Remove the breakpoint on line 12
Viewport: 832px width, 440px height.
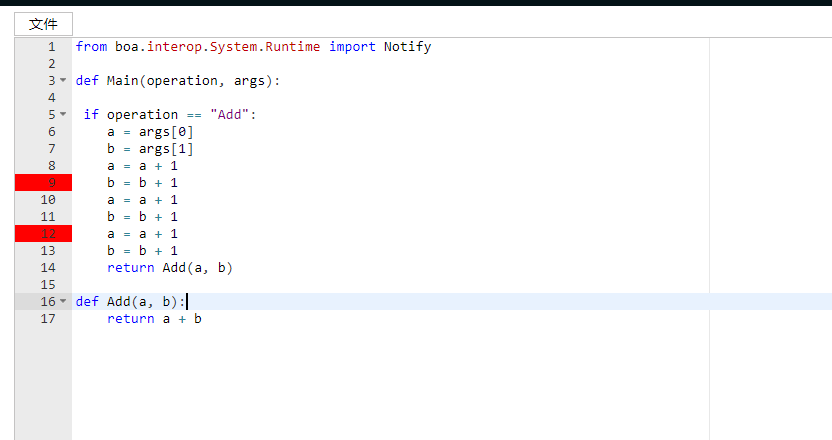pyautogui.click(x=44, y=234)
